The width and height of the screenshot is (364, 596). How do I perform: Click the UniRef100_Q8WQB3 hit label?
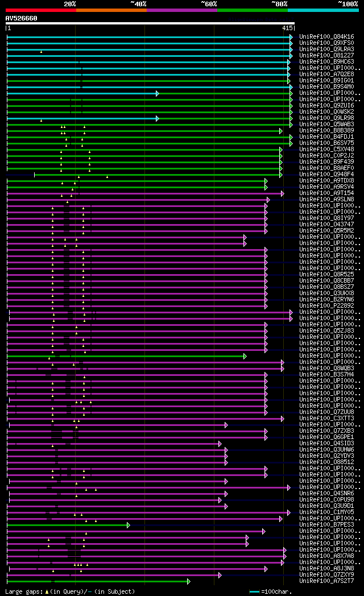click(326, 369)
